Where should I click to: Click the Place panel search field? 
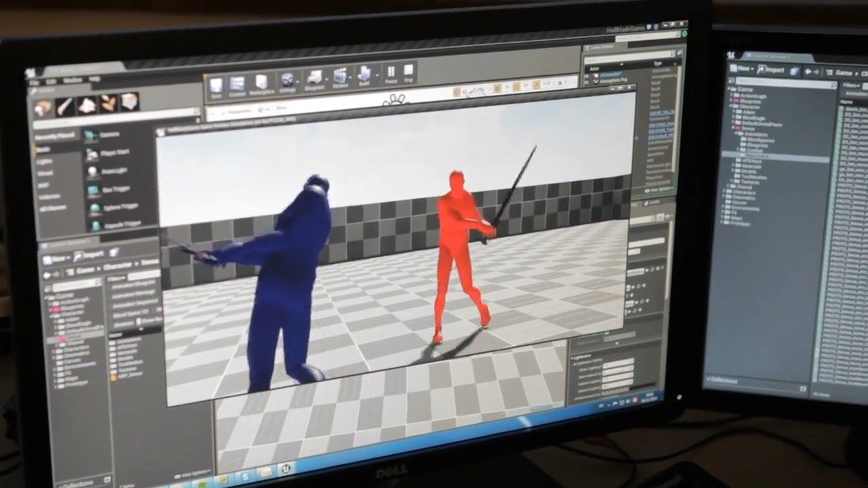coord(117,121)
